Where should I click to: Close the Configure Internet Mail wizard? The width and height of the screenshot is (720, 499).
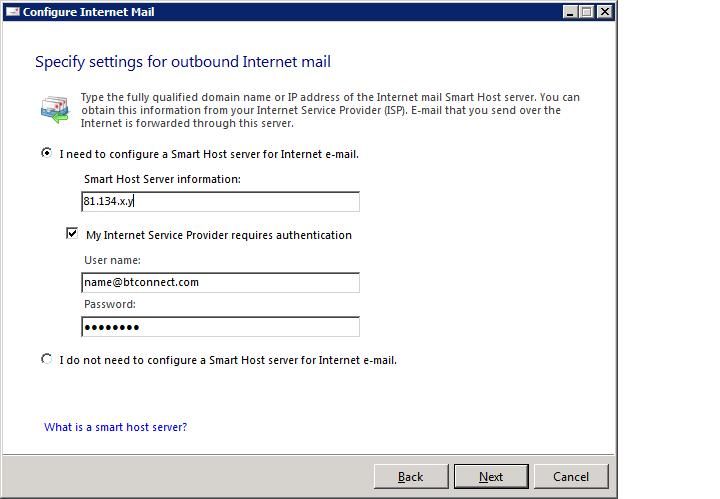pyautogui.click(x=605, y=12)
